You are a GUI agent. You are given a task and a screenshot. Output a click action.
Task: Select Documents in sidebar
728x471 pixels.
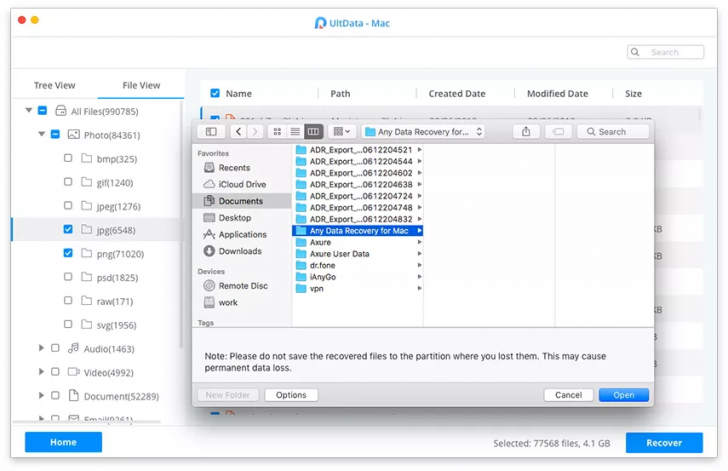click(241, 201)
